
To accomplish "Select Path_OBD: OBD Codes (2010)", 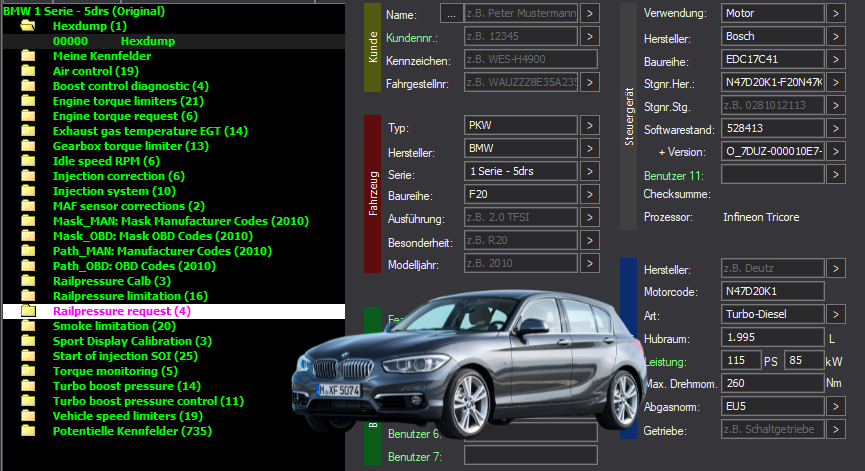I will (x=134, y=266).
